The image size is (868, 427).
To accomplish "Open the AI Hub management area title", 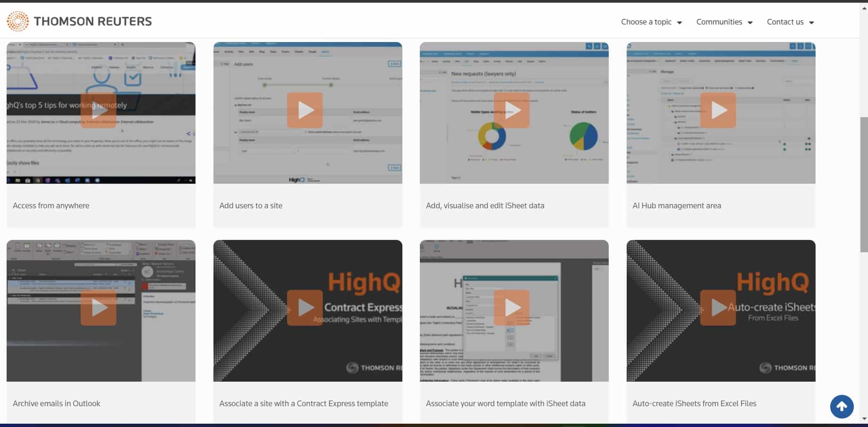I will 677,205.
